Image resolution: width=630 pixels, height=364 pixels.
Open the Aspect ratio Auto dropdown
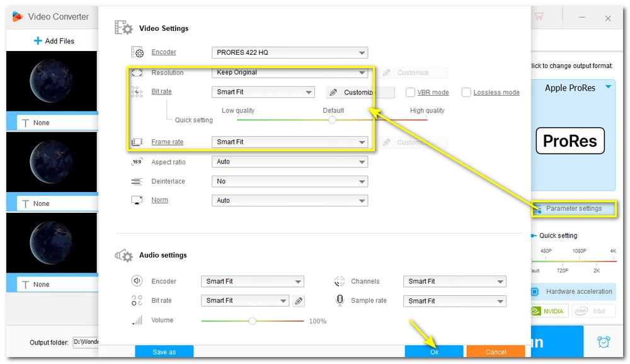pyautogui.click(x=290, y=162)
